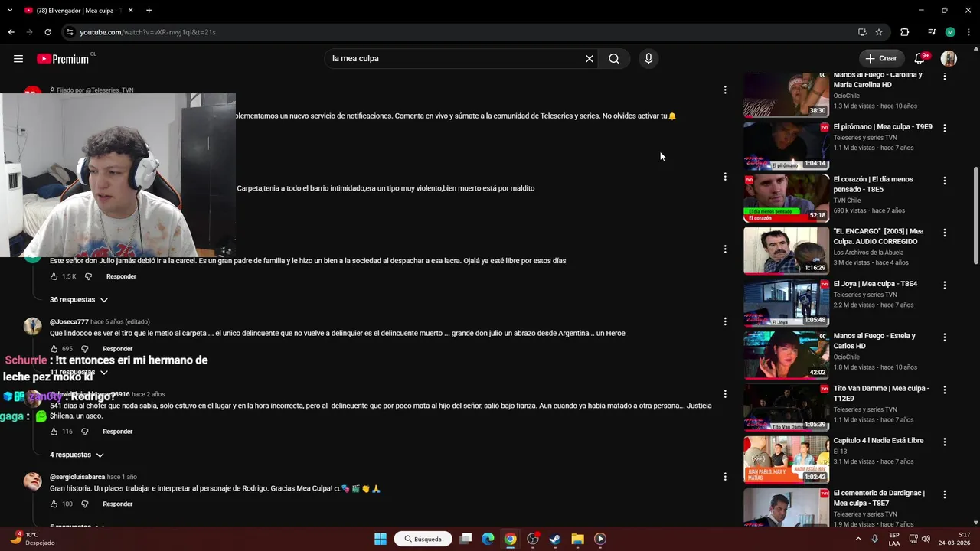The width and height of the screenshot is (980, 551).
Task: Click Crear button
Action: coord(881,58)
